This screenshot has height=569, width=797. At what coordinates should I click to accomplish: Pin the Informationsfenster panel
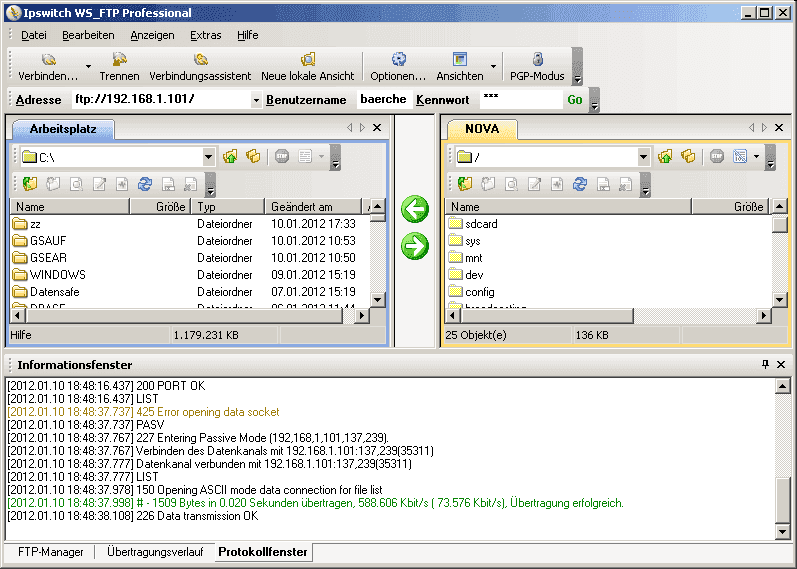coord(765,364)
